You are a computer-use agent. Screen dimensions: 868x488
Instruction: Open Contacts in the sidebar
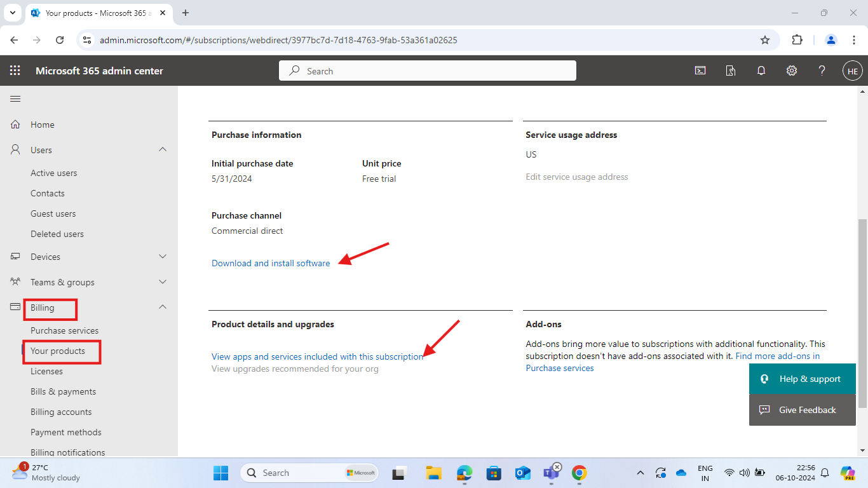click(x=48, y=193)
